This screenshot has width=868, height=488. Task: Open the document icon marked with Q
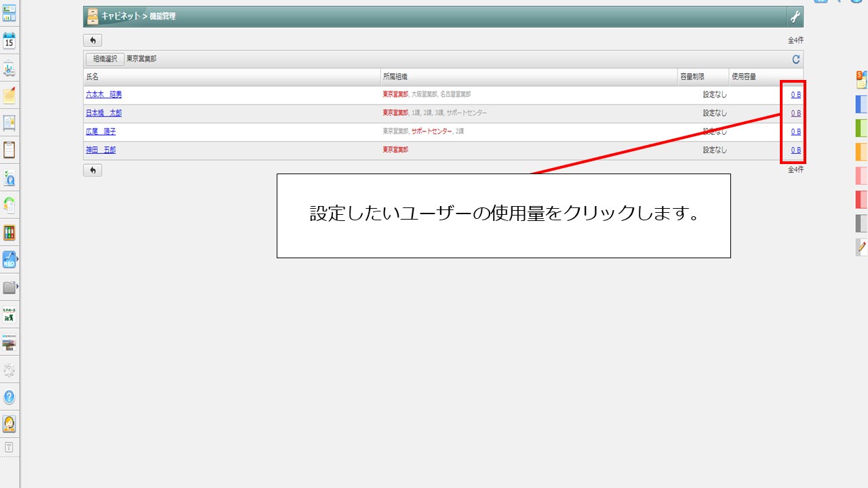tap(9, 178)
